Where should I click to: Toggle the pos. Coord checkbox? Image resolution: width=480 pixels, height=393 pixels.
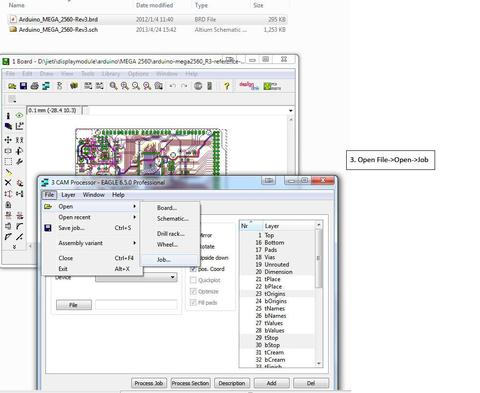[x=193, y=269]
